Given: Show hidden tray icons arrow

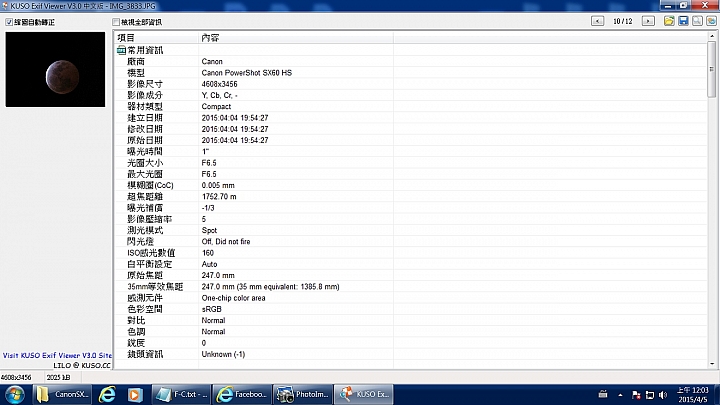Looking at the screenshot, I should [x=620, y=395].
